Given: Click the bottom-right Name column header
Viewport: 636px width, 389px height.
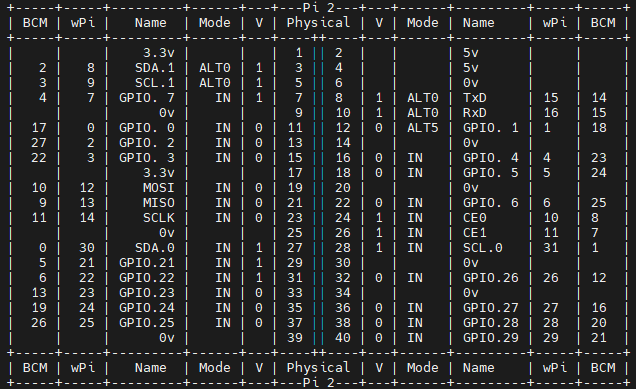Looking at the screenshot, I should tap(479, 368).
